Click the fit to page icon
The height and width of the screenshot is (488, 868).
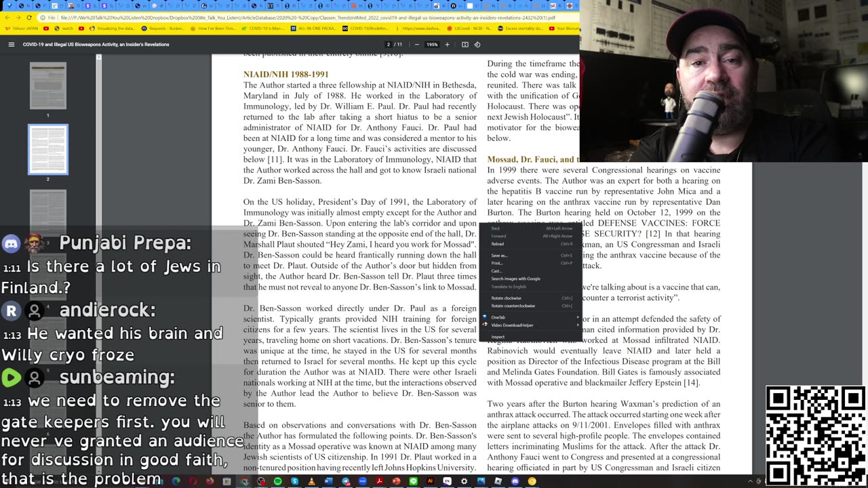(465, 45)
